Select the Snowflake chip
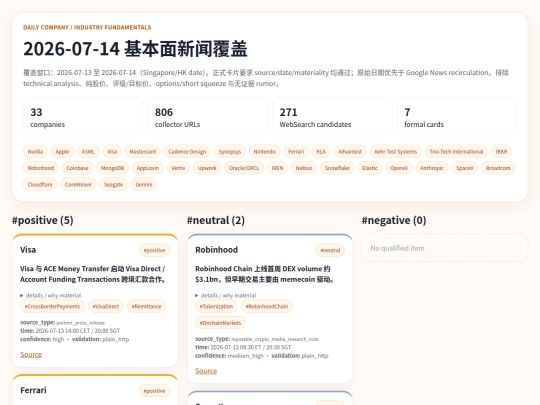The image size is (540, 405). (x=337, y=168)
